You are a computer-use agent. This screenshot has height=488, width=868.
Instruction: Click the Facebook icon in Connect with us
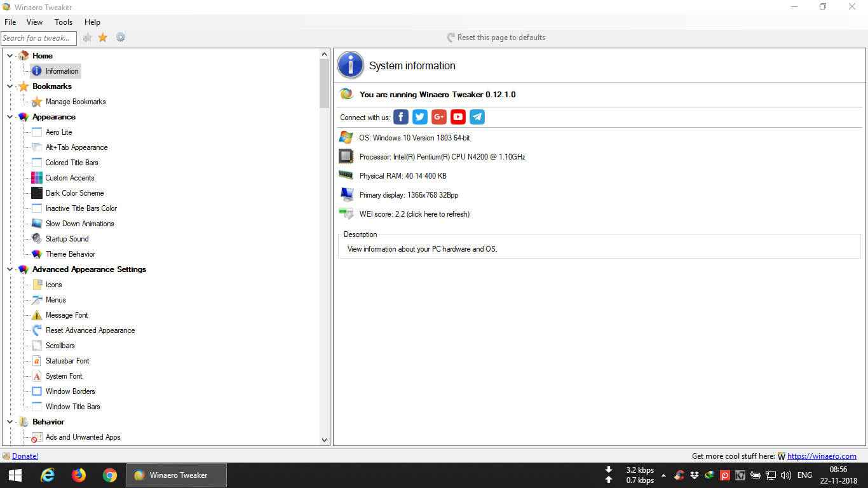pyautogui.click(x=401, y=117)
